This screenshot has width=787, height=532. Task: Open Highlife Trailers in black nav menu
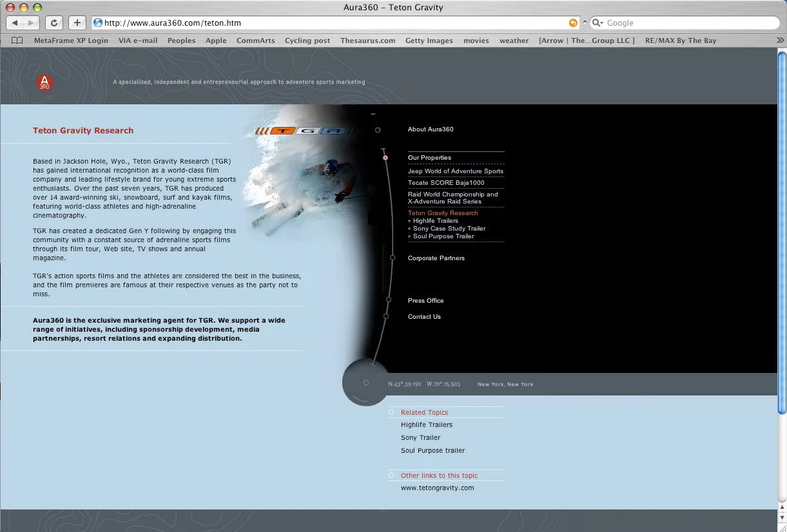(x=436, y=221)
